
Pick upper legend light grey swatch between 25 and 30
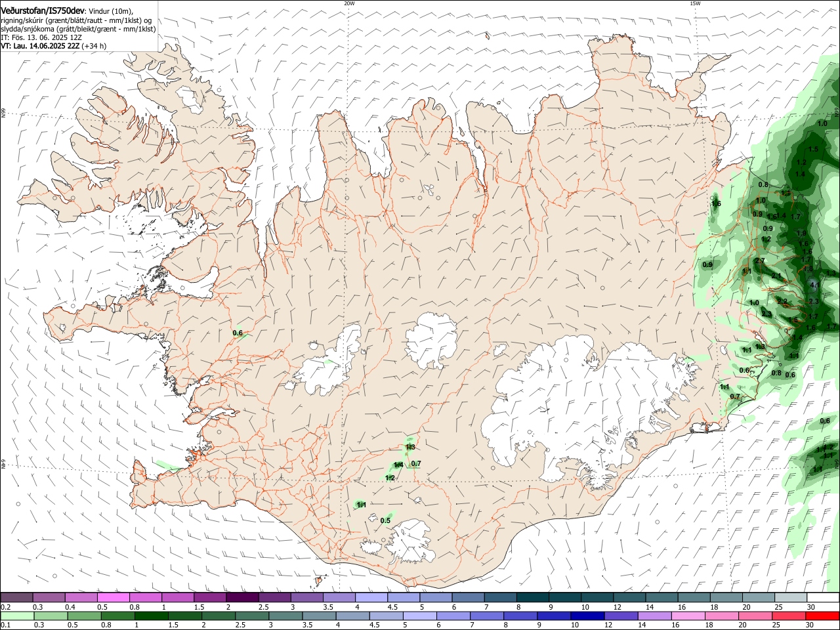point(791,597)
